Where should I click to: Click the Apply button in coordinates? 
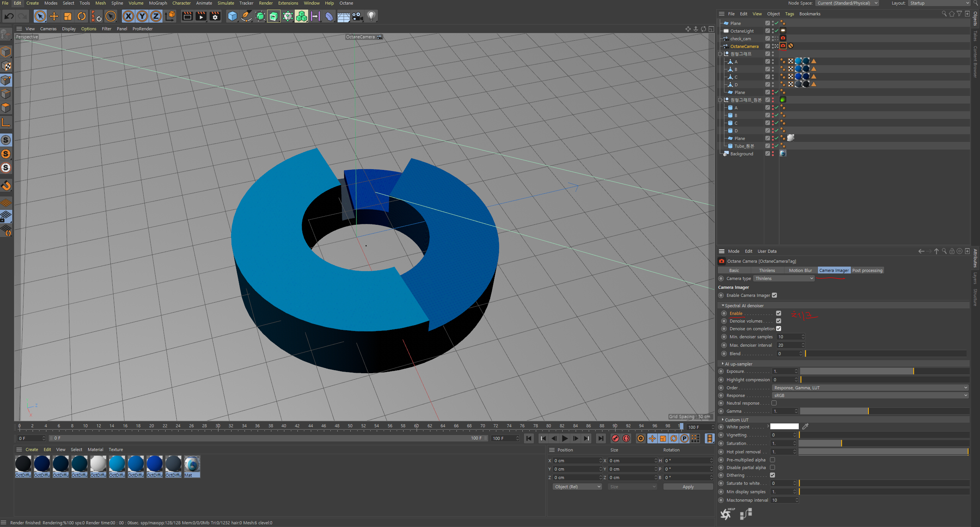pos(688,487)
